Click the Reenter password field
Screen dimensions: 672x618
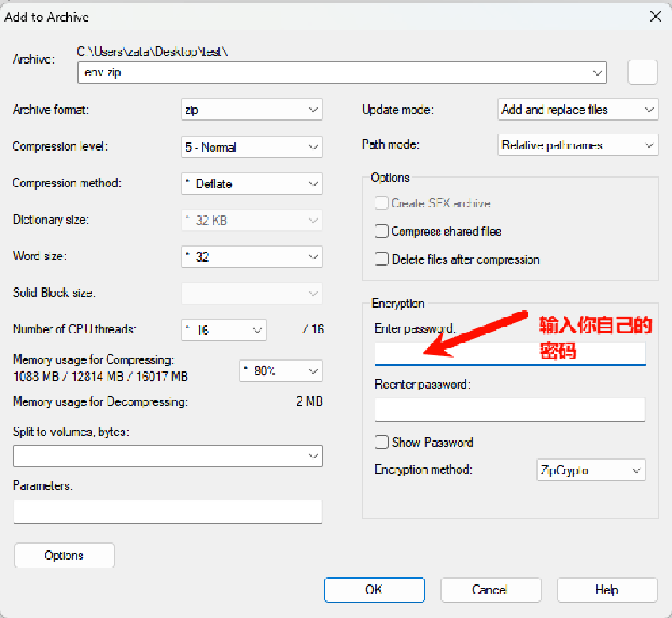click(x=510, y=410)
